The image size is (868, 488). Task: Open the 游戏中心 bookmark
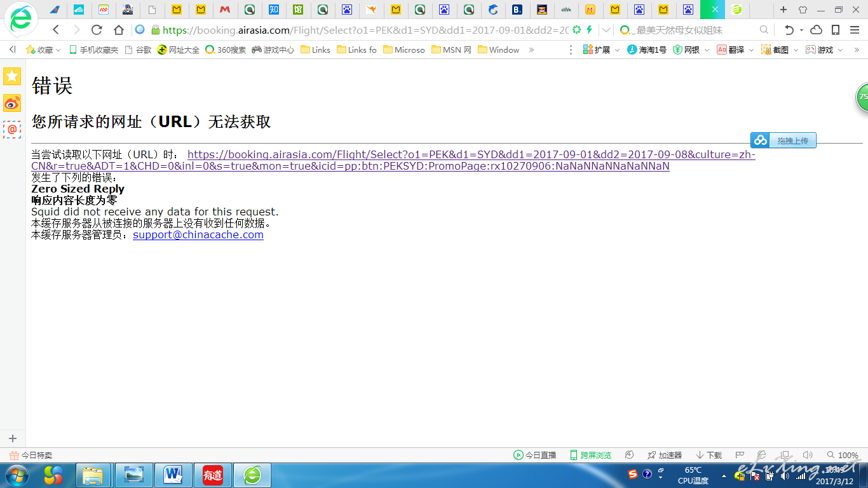tap(273, 50)
